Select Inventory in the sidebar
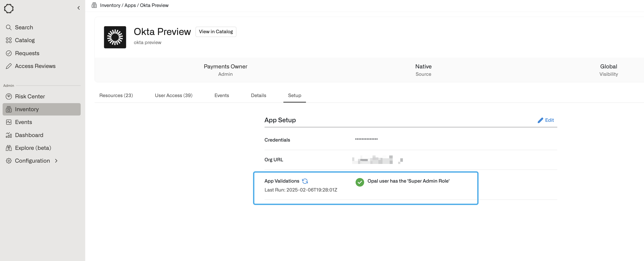644x261 pixels. [27, 109]
